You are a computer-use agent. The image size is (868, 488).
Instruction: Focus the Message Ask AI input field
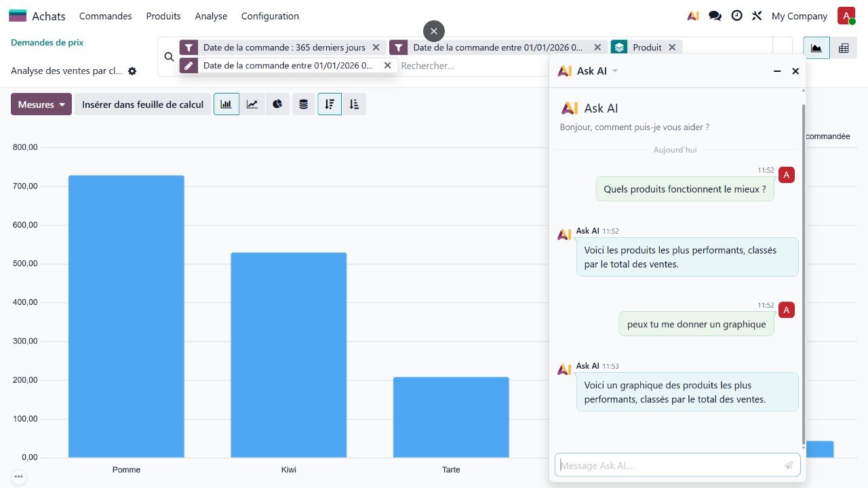pyautogui.click(x=668, y=466)
